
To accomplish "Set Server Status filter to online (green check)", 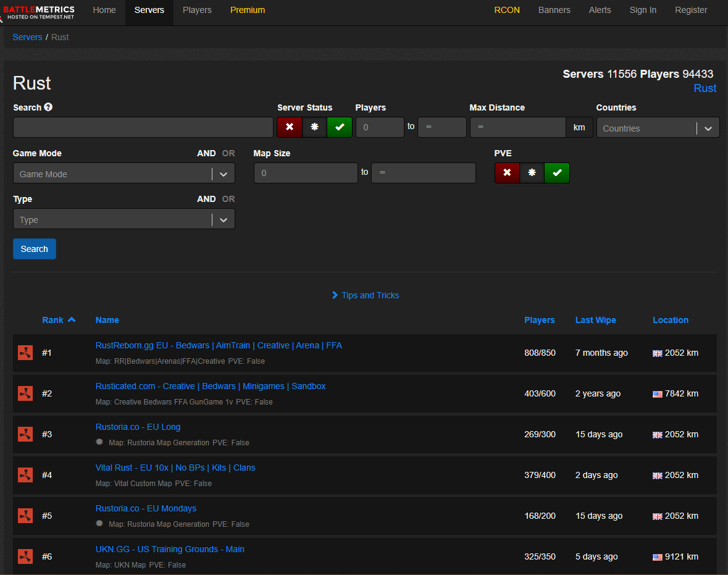I will click(340, 127).
